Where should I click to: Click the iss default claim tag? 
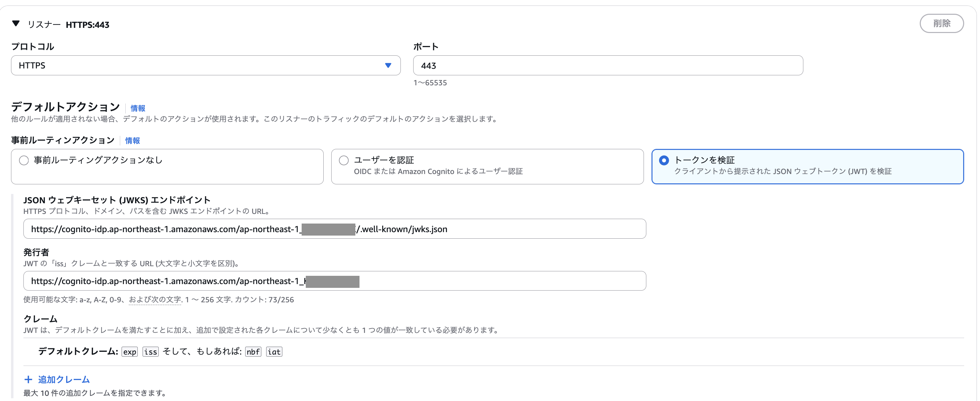click(x=150, y=352)
